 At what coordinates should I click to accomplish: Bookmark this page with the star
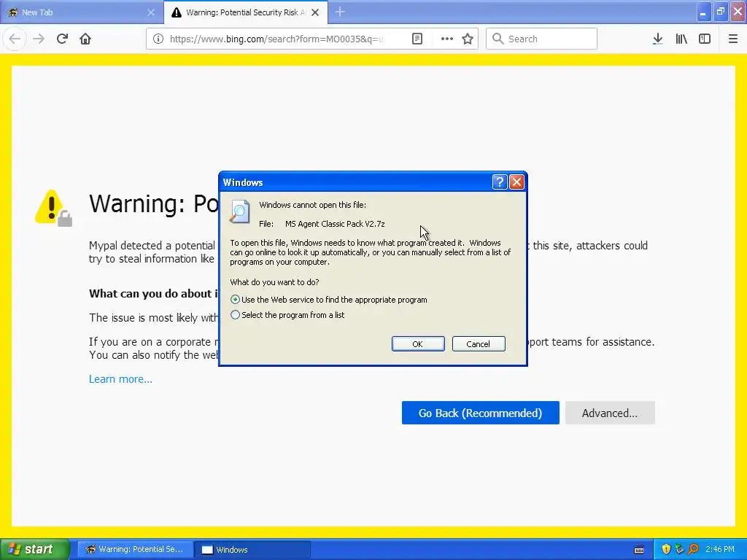click(x=468, y=39)
